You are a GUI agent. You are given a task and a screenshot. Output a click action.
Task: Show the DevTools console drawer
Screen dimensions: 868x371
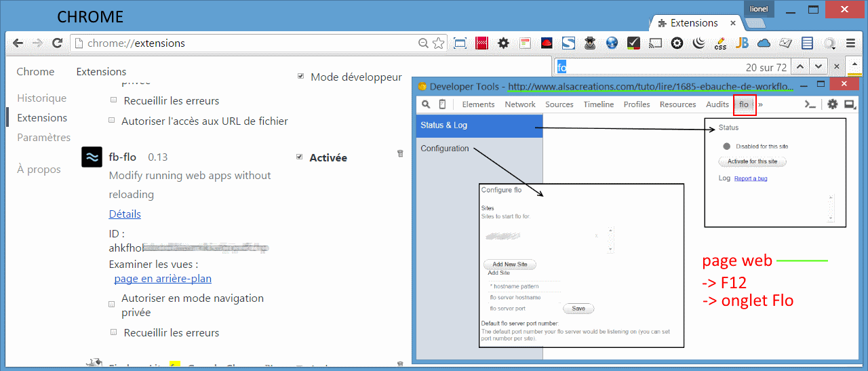pyautogui.click(x=810, y=104)
